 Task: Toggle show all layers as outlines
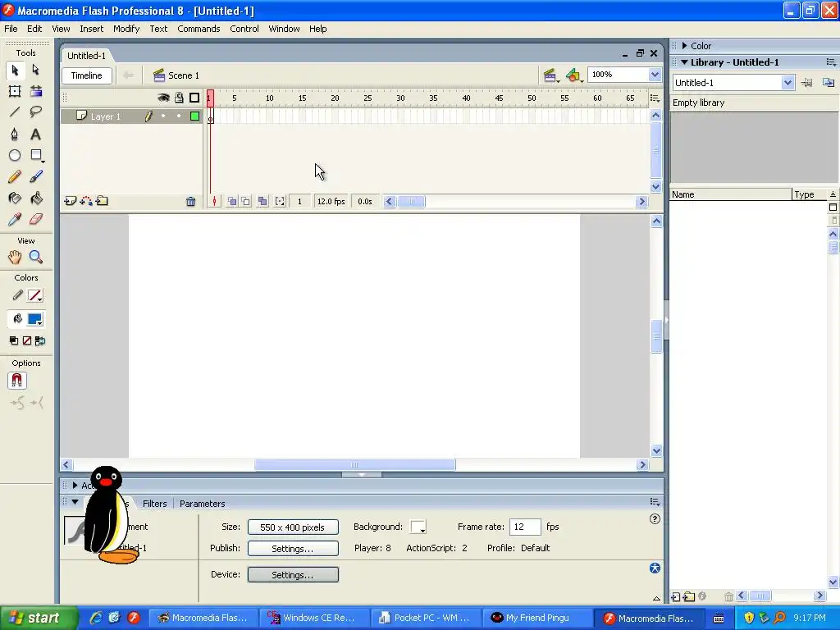pyautogui.click(x=194, y=98)
